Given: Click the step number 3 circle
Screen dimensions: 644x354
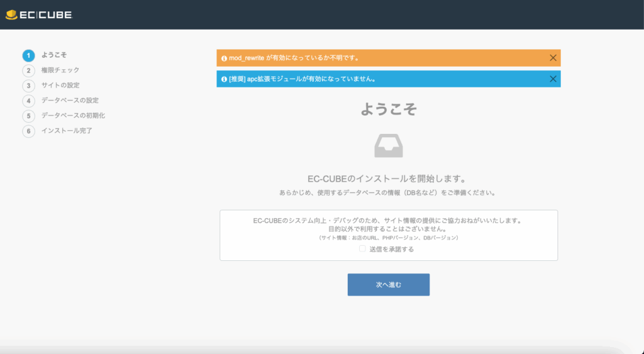Looking at the screenshot, I should click(28, 86).
